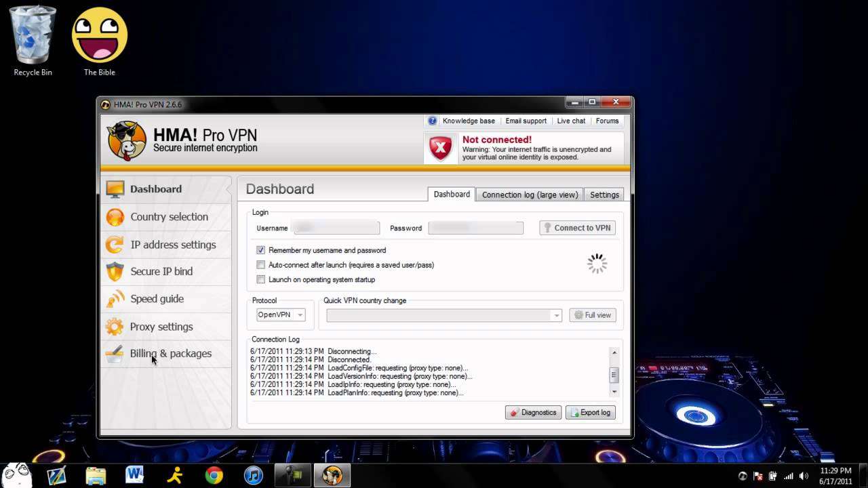Launch AIM from the taskbar
This screenshot has width=868, height=488.
[x=175, y=476]
